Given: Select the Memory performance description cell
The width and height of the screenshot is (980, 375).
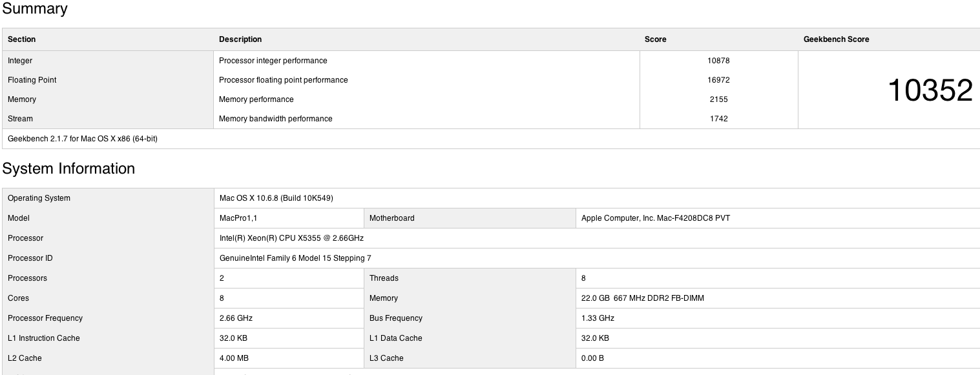Looking at the screenshot, I should 256,99.
